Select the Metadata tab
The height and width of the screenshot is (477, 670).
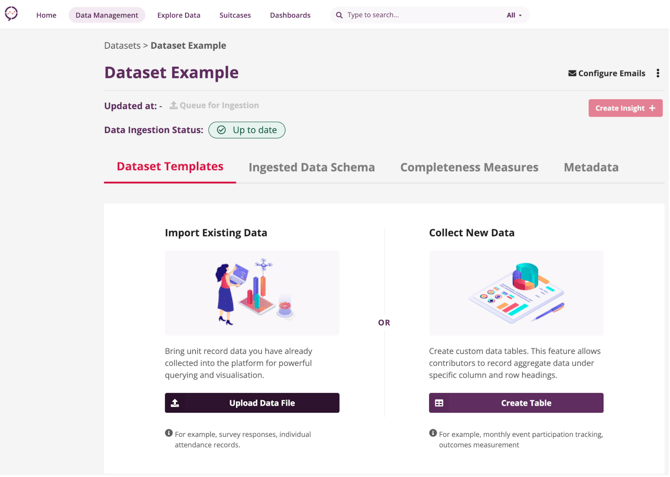591,167
